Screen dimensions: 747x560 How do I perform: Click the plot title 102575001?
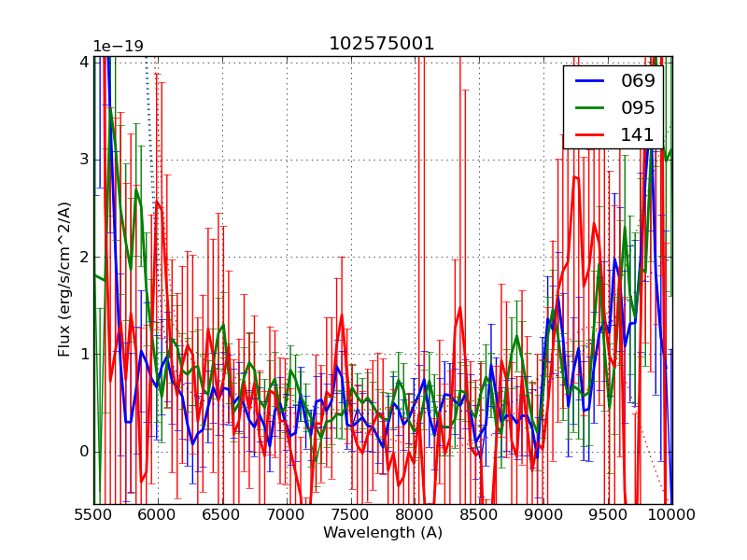(x=382, y=44)
